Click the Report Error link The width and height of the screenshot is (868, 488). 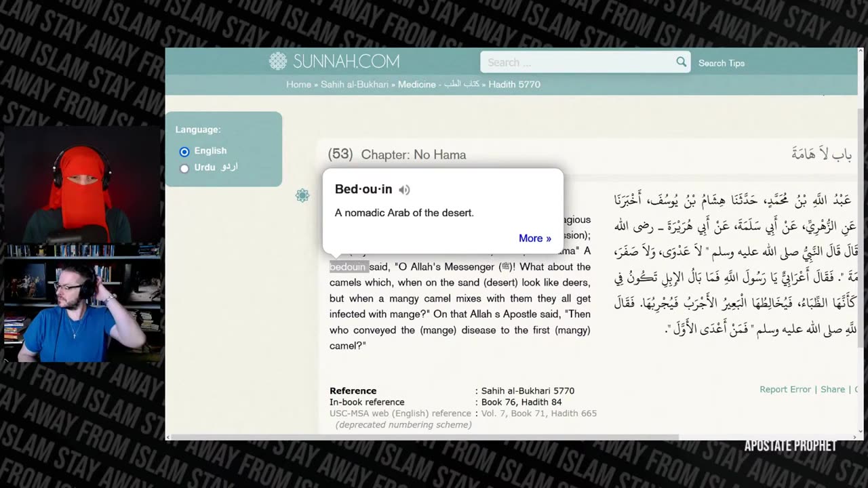(x=785, y=390)
